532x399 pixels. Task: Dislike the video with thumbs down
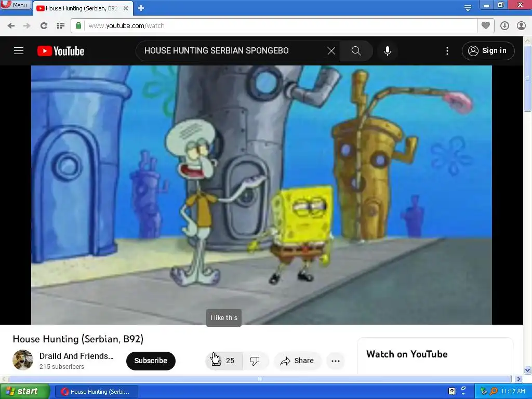(255, 361)
